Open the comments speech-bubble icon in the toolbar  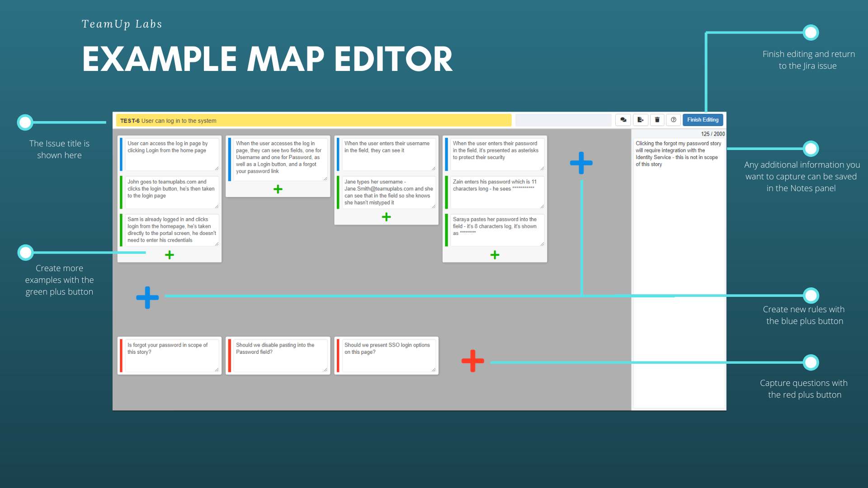coord(623,120)
